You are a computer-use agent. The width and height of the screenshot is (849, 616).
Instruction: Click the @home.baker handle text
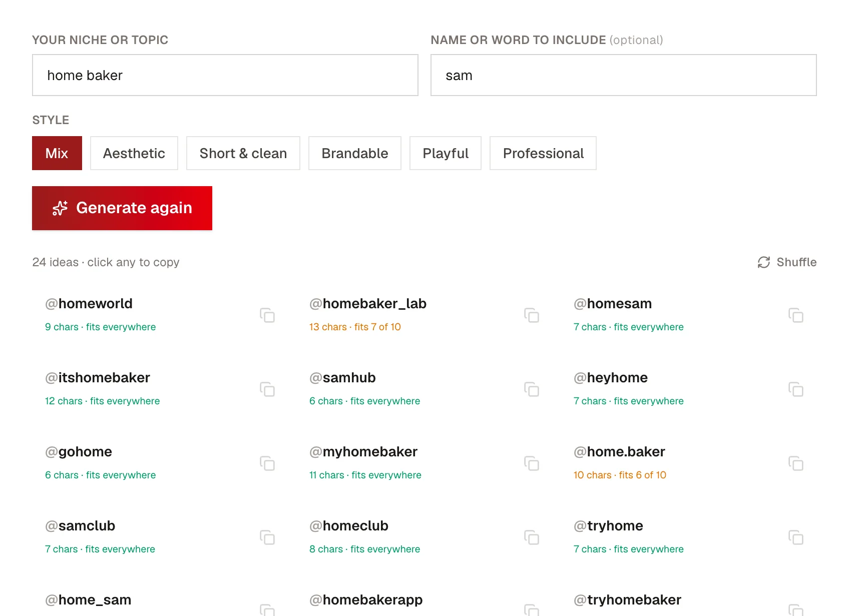[619, 452]
